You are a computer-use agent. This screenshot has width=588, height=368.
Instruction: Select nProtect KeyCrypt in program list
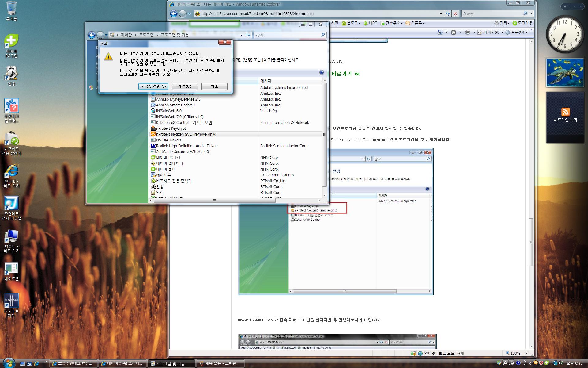tap(236, 128)
